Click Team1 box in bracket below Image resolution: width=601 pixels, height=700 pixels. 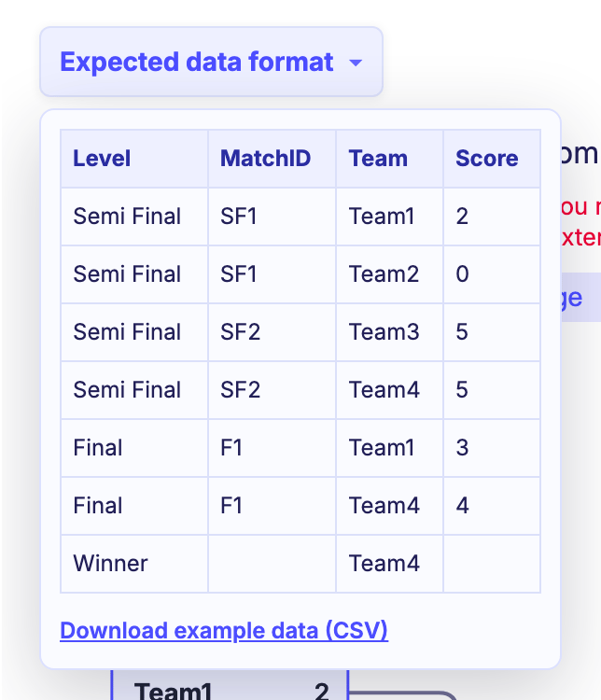230,685
